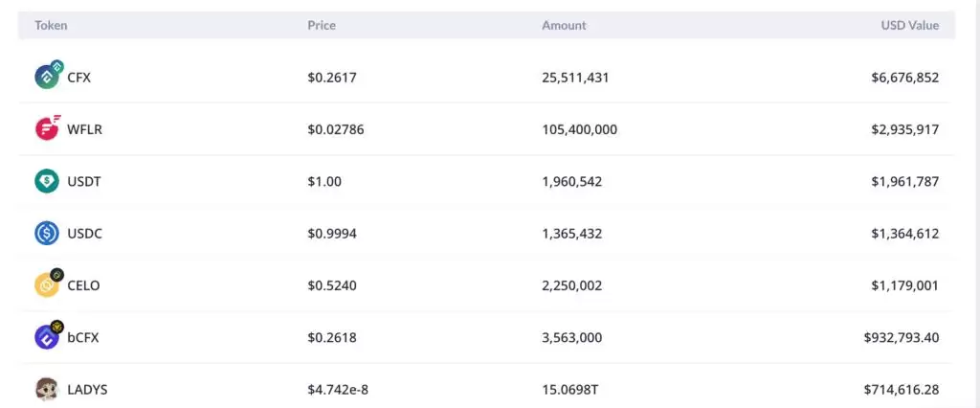Click the WFLR token icon
This screenshot has width=980, height=408.
click(47, 128)
